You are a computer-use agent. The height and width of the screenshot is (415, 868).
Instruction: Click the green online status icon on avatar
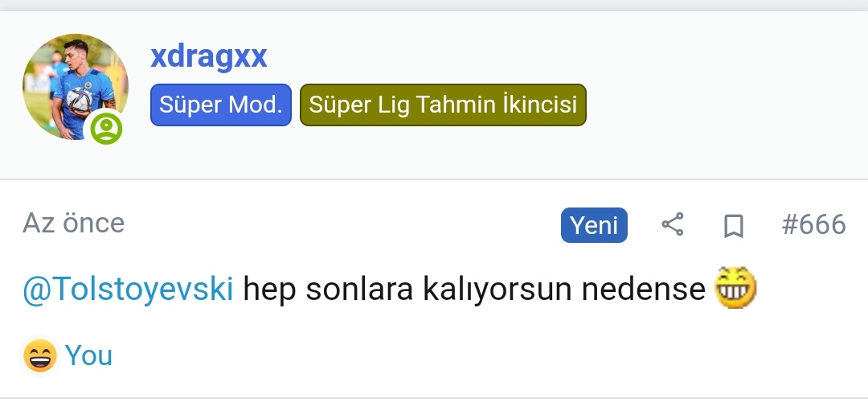[x=106, y=129]
